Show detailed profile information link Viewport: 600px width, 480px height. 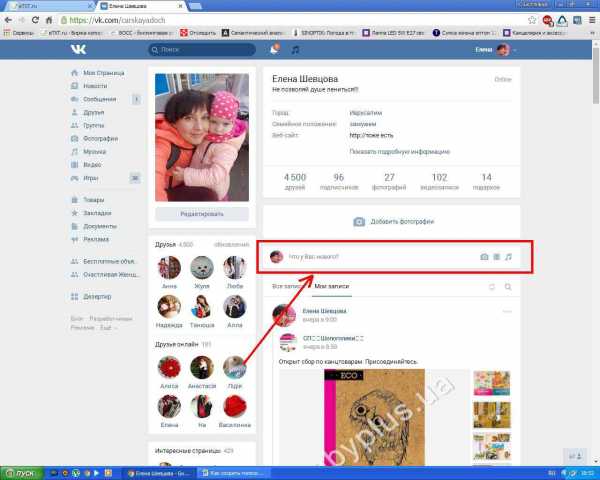tap(399, 152)
